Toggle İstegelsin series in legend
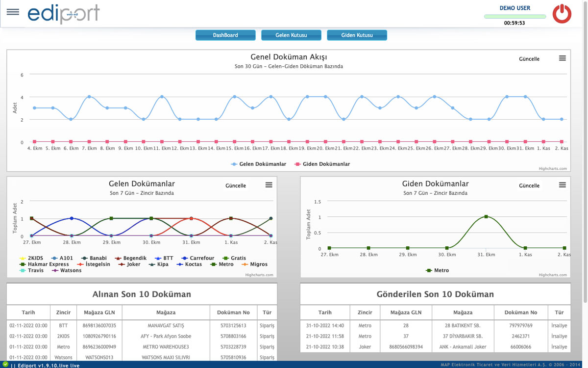 94,264
